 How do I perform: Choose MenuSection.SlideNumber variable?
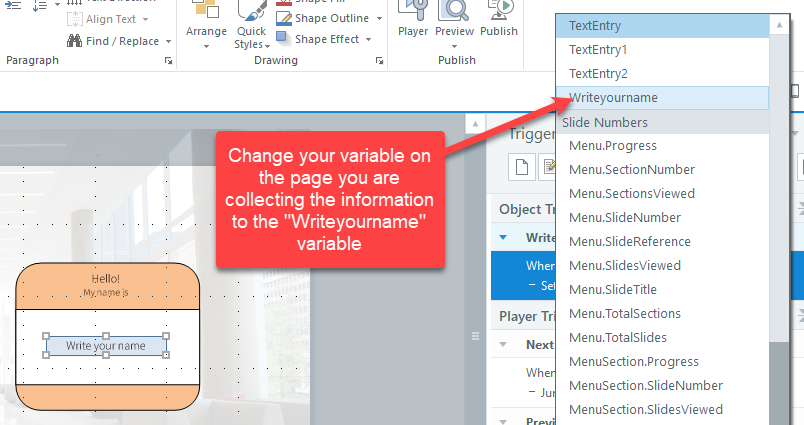645,385
